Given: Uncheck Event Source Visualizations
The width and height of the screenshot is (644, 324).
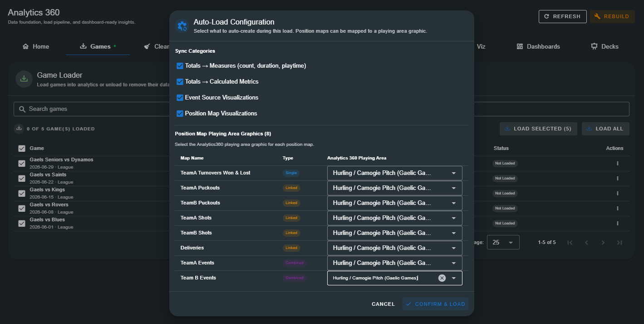Looking at the screenshot, I should [x=180, y=98].
